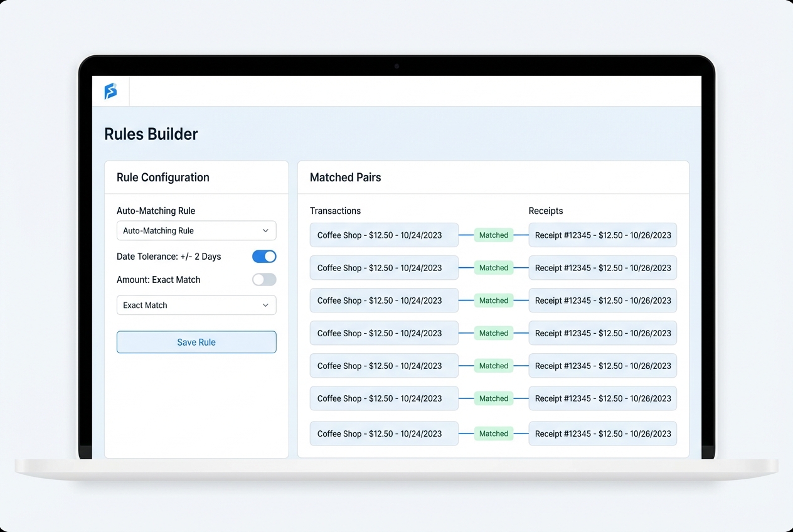The width and height of the screenshot is (793, 532).
Task: Click the chevron on the Exact Match selector
Action: [266, 305]
